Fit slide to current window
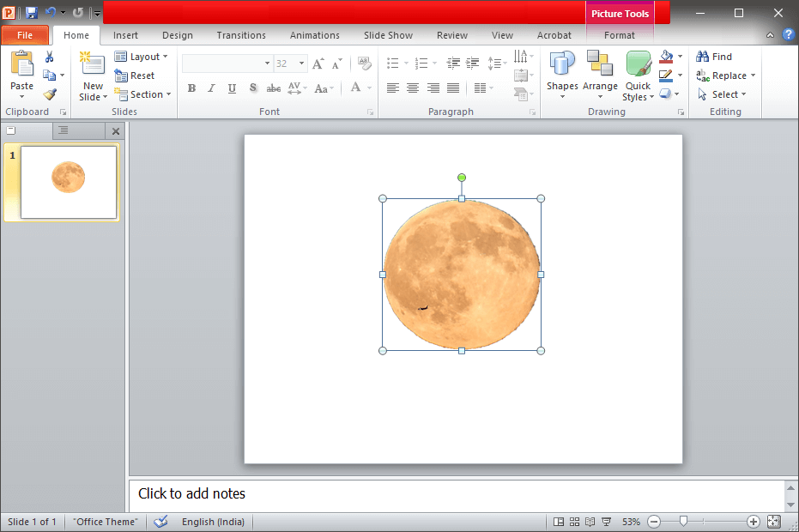The height and width of the screenshot is (532, 799). click(x=773, y=522)
